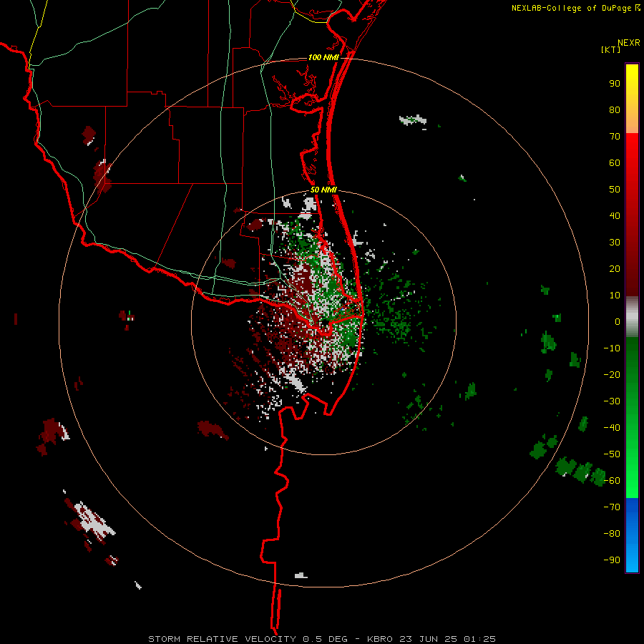
Task: Click the -50 value on velocity scale
Action: click(612, 454)
